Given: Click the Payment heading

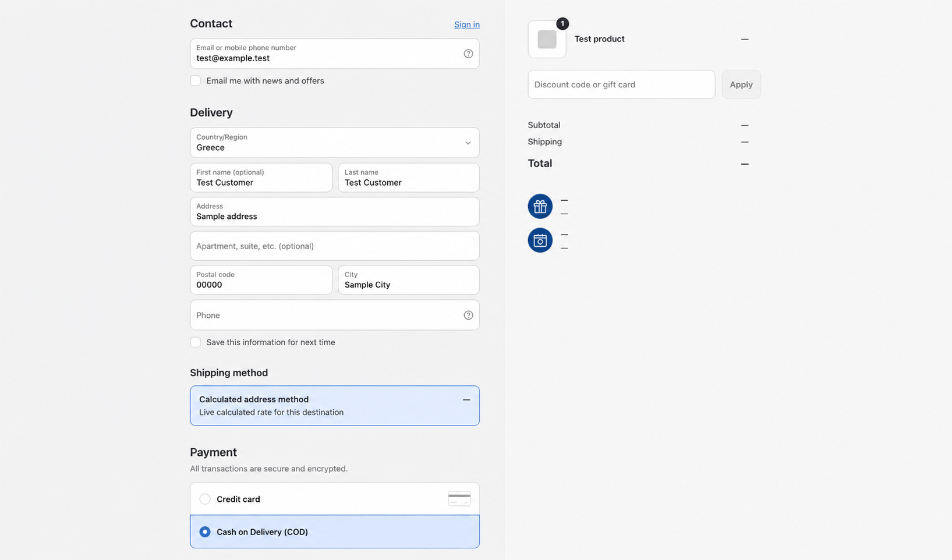Looking at the screenshot, I should pos(213,452).
